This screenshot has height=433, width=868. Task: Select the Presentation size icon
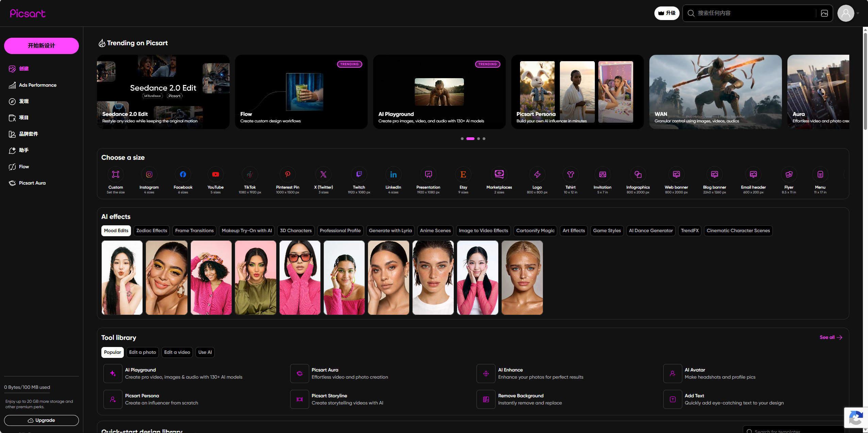pos(429,174)
